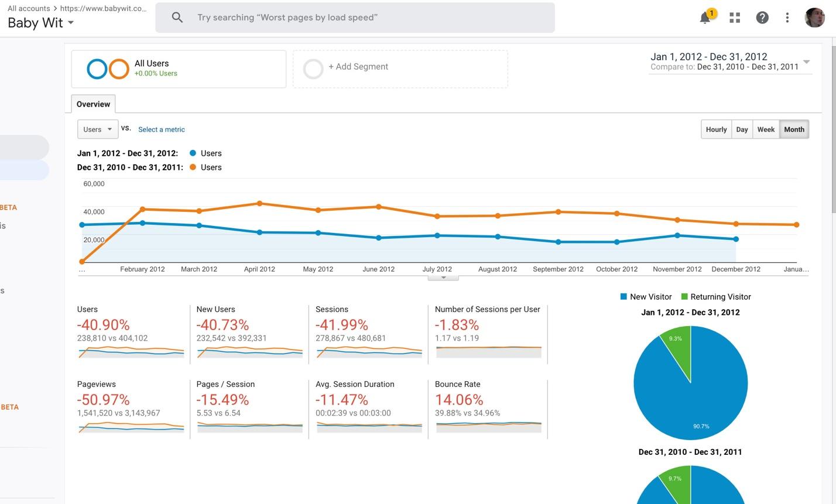Select Month granularity option
This screenshot has width=836, height=504.
794,129
